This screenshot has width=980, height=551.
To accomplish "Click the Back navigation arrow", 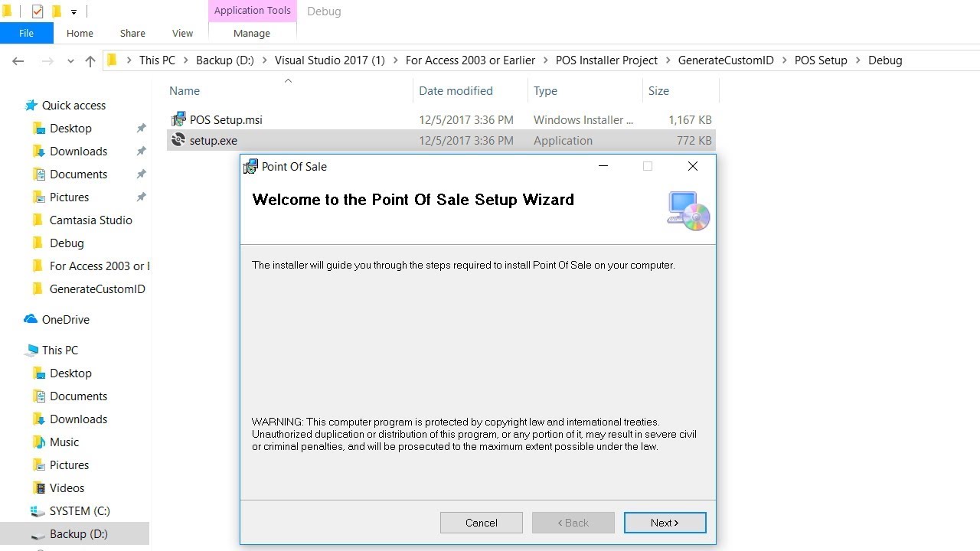I will (x=18, y=61).
